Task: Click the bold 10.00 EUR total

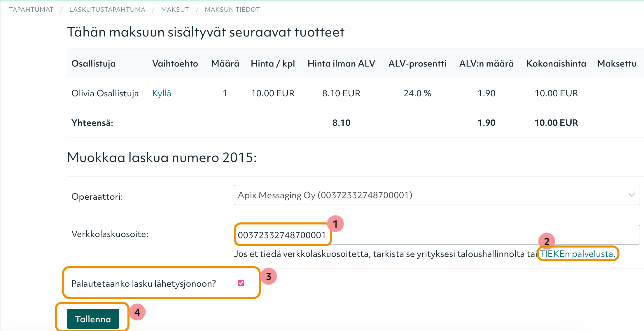Action: coord(556,123)
